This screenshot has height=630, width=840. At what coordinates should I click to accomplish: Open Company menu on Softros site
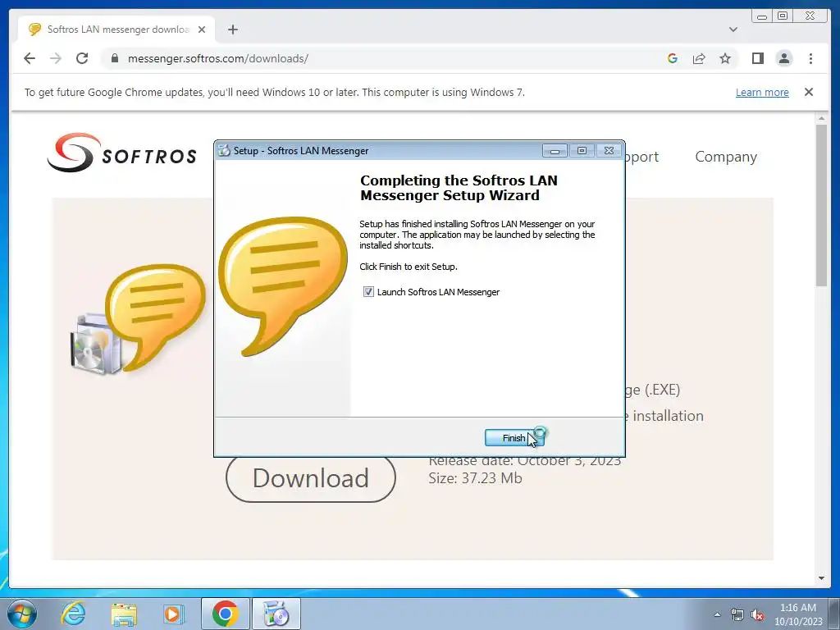click(x=726, y=157)
